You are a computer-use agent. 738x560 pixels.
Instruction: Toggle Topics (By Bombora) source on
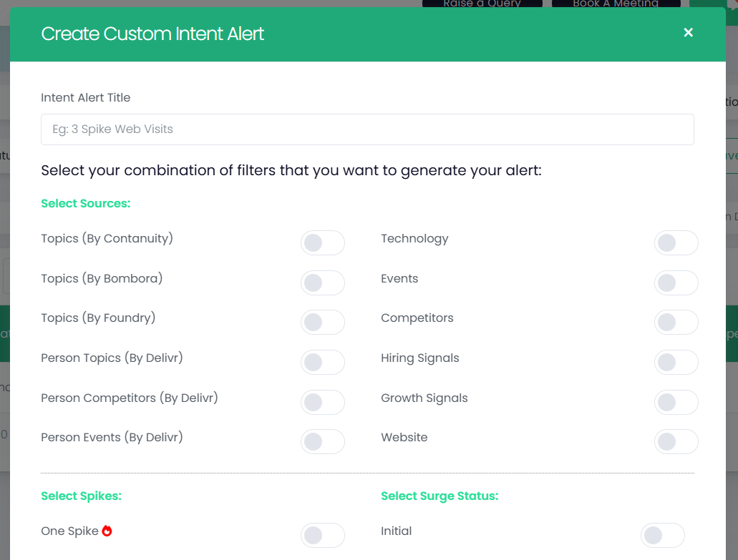pos(322,283)
